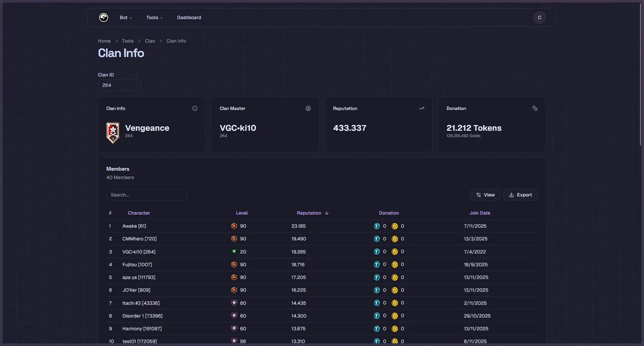Go to the Home breadcrumb

click(x=104, y=41)
